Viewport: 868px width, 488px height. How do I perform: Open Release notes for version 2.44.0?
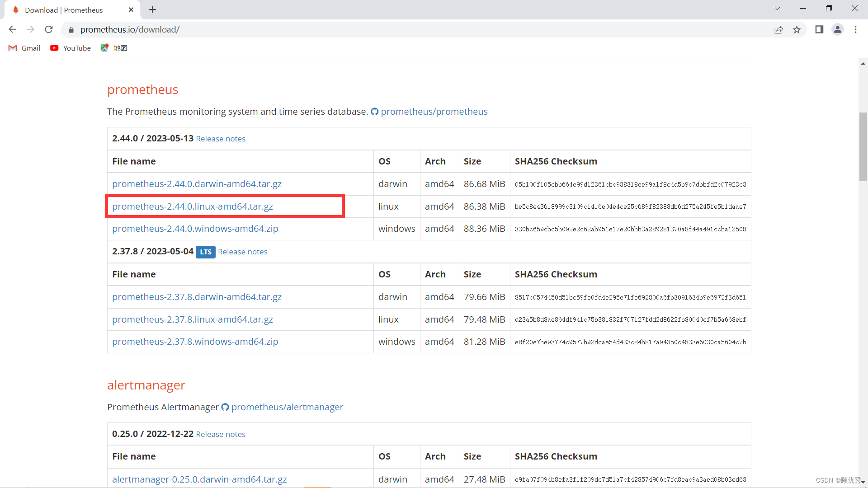(221, 139)
